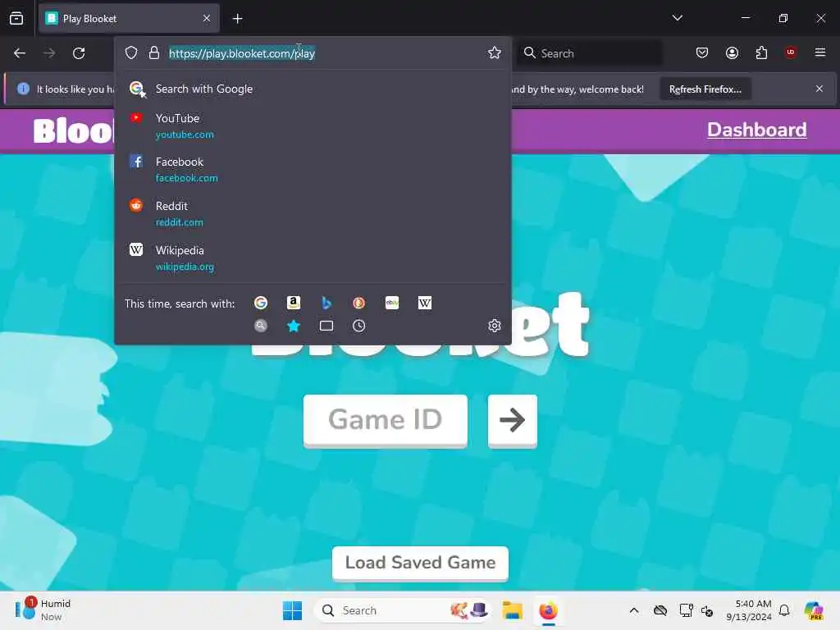840x630 pixels.
Task: Open search settings gear icon
Action: coord(495,326)
